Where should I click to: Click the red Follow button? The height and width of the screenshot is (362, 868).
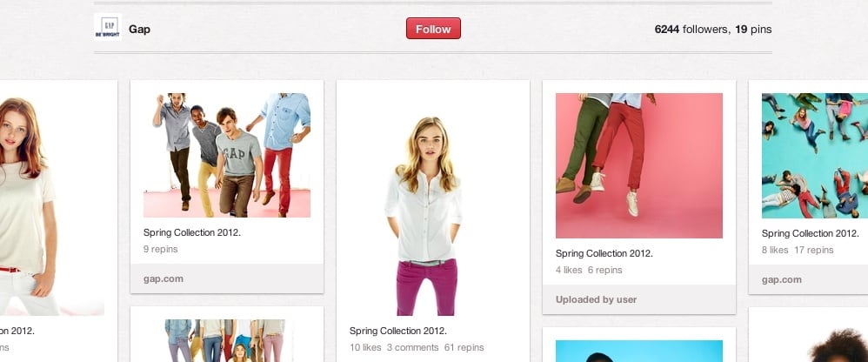tap(433, 29)
